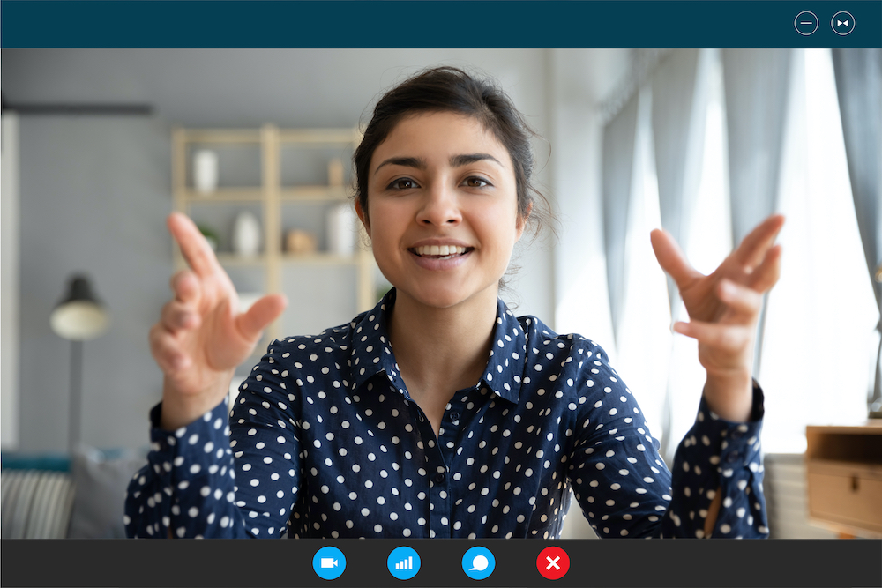Click the bar chart connection icon
The width and height of the screenshot is (882, 588).
[x=404, y=562]
